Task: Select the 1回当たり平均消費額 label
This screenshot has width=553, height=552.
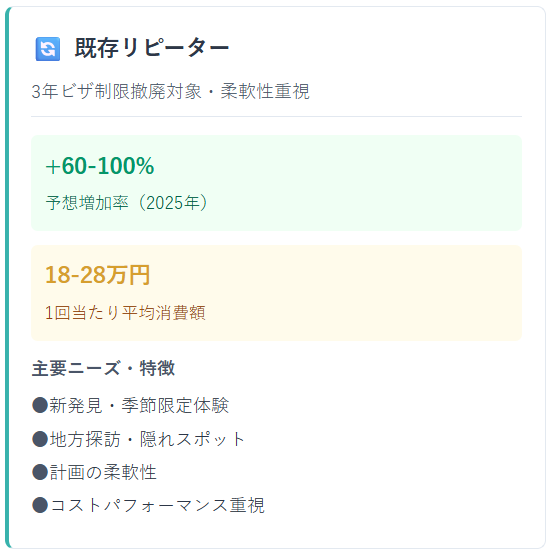Action: point(125,313)
